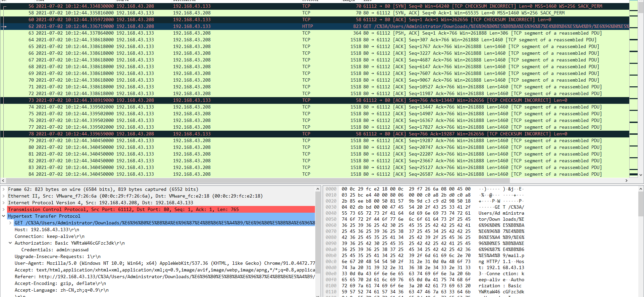The height and width of the screenshot is (297, 644).
Task: Select packet 75 with Seq=14907
Action: 315,114
